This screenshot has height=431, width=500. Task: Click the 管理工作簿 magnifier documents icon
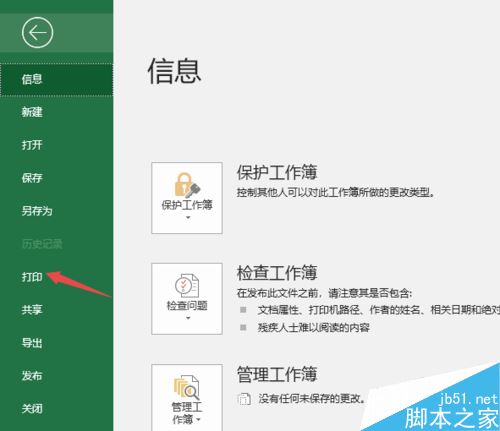[x=187, y=387]
